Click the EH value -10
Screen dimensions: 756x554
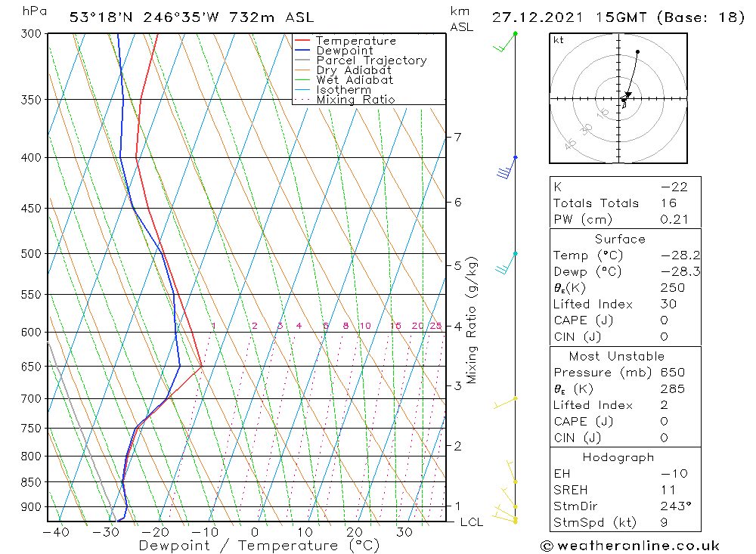click(674, 473)
